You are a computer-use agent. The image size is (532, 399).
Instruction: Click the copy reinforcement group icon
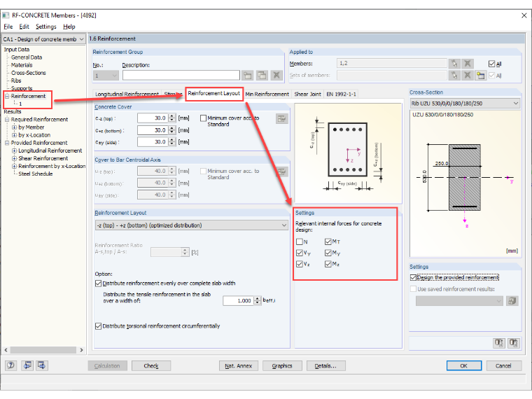[262, 76]
